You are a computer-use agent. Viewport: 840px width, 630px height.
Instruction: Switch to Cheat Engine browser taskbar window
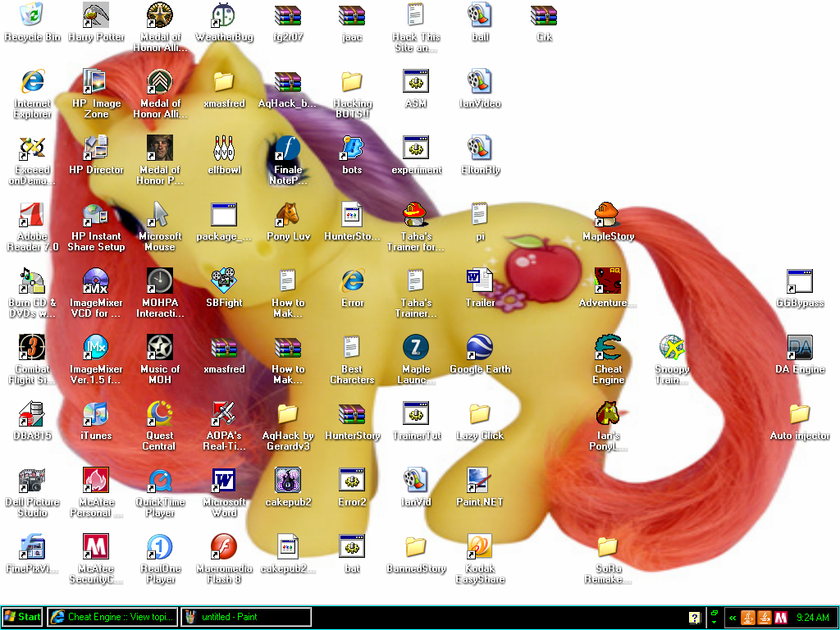112,617
